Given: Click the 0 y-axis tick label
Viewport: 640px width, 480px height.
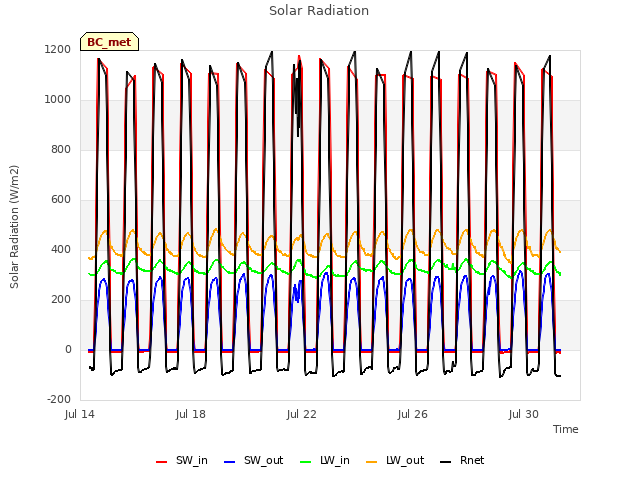Looking at the screenshot, I should (68, 349).
